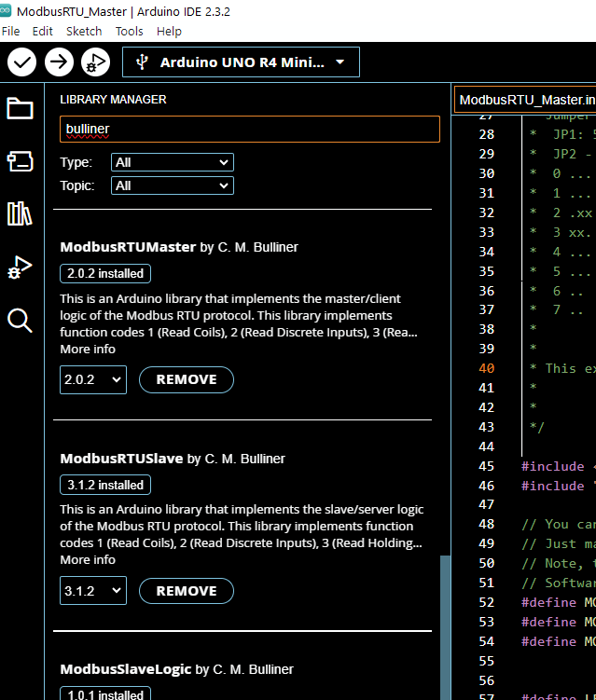This screenshot has width=596, height=700.
Task: Open the Tools menu
Action: tap(129, 32)
